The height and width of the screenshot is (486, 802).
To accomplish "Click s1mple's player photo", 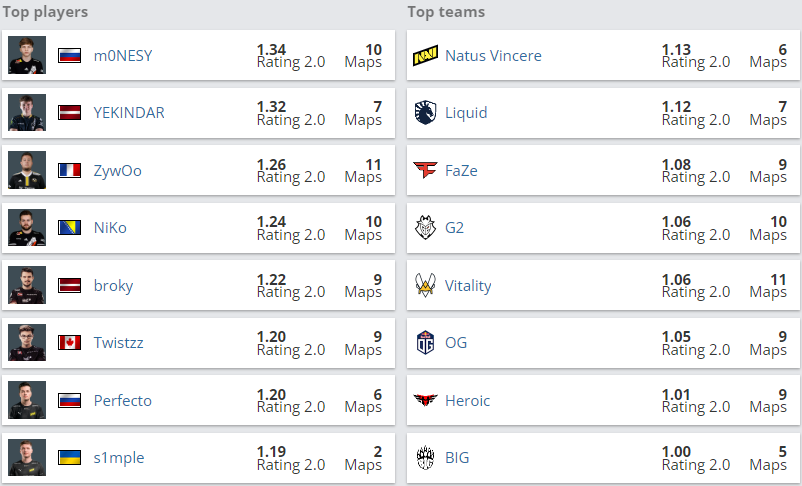I will click(x=27, y=457).
